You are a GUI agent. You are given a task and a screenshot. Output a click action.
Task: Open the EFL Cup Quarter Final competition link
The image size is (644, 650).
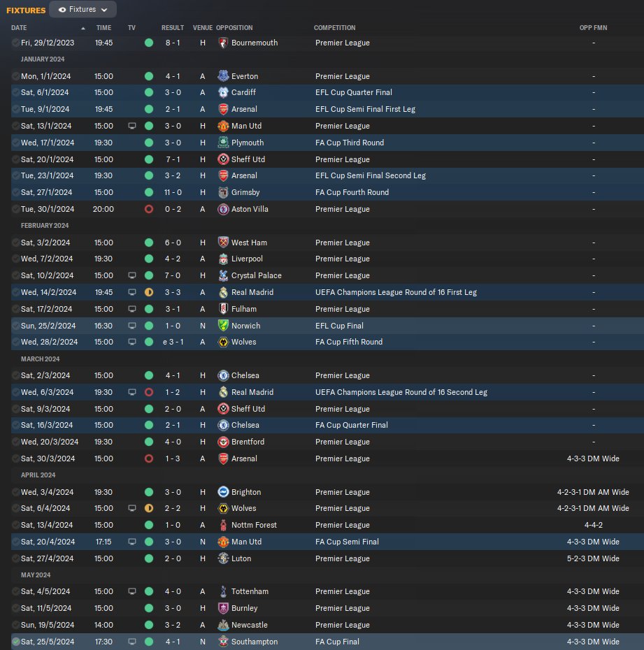(353, 92)
